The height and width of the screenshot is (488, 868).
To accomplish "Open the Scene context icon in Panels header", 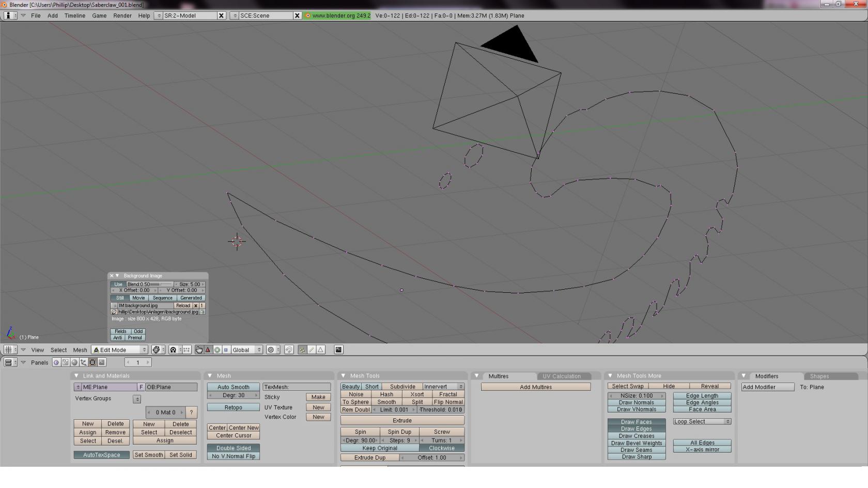I will tap(102, 363).
